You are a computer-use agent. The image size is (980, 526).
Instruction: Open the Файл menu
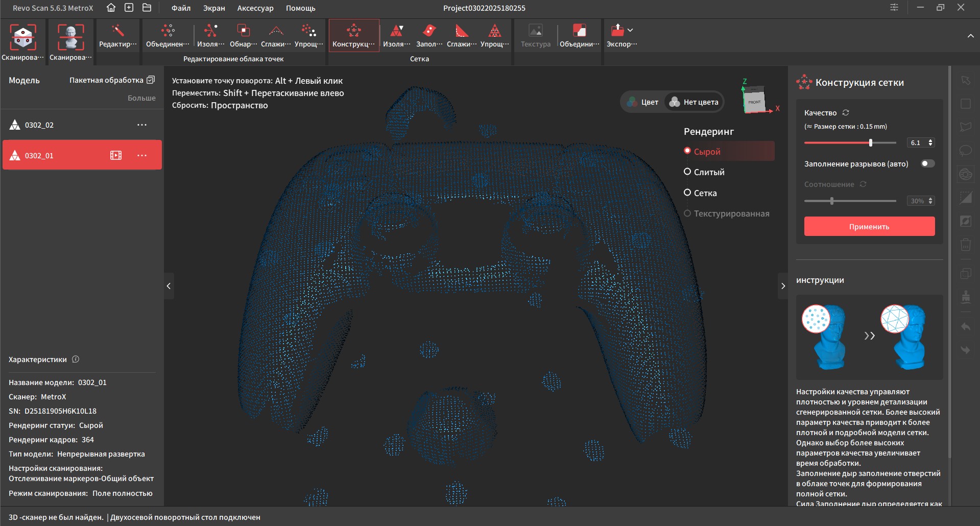point(181,8)
